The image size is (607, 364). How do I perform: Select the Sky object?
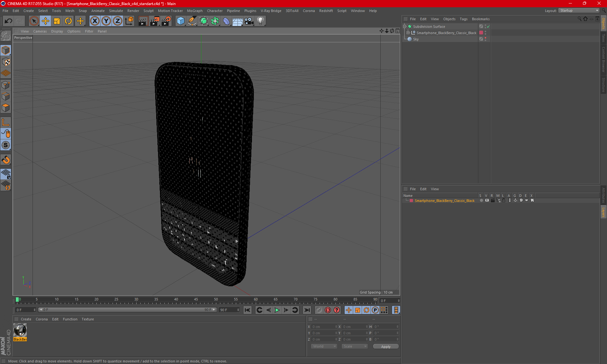416,39
